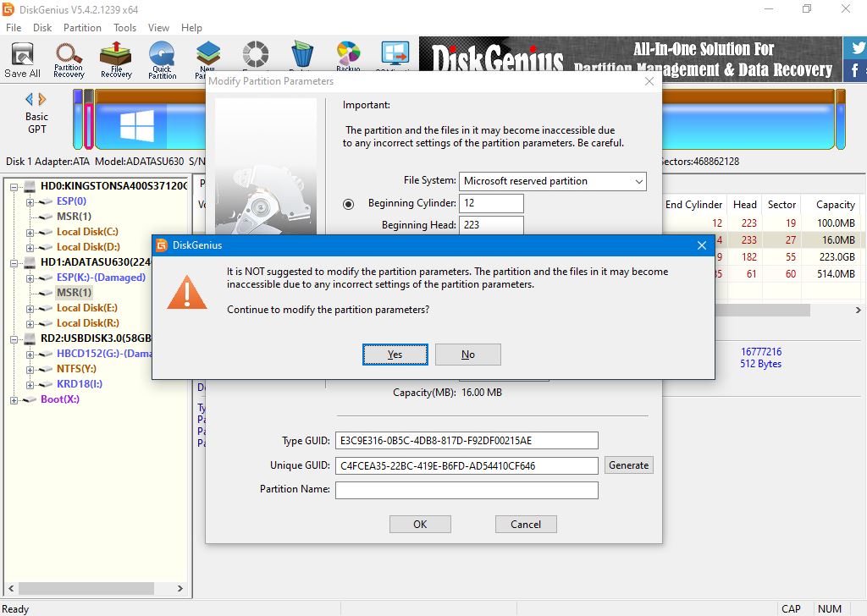Click the Save All toolbar icon
The height and width of the screenshot is (616, 867).
pos(22,60)
